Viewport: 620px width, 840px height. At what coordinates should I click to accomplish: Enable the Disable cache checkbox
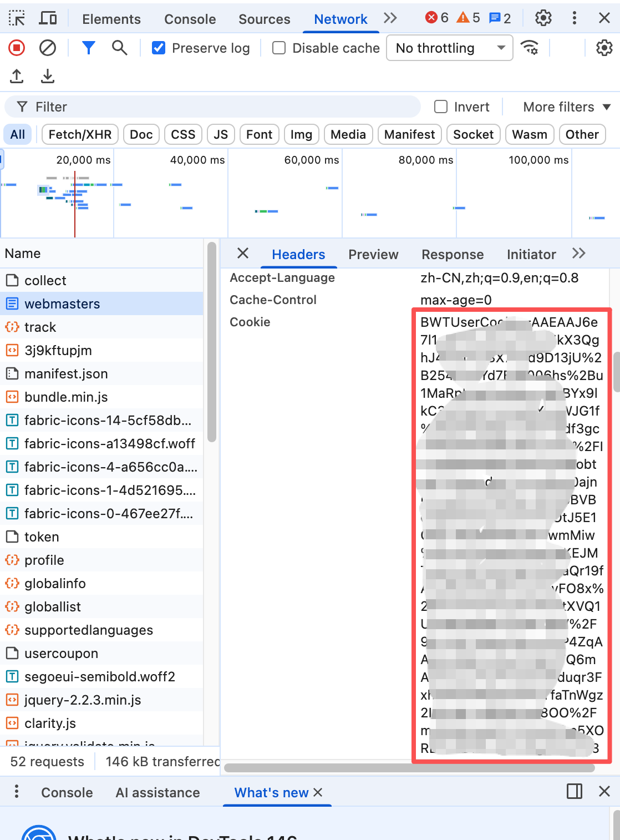279,48
